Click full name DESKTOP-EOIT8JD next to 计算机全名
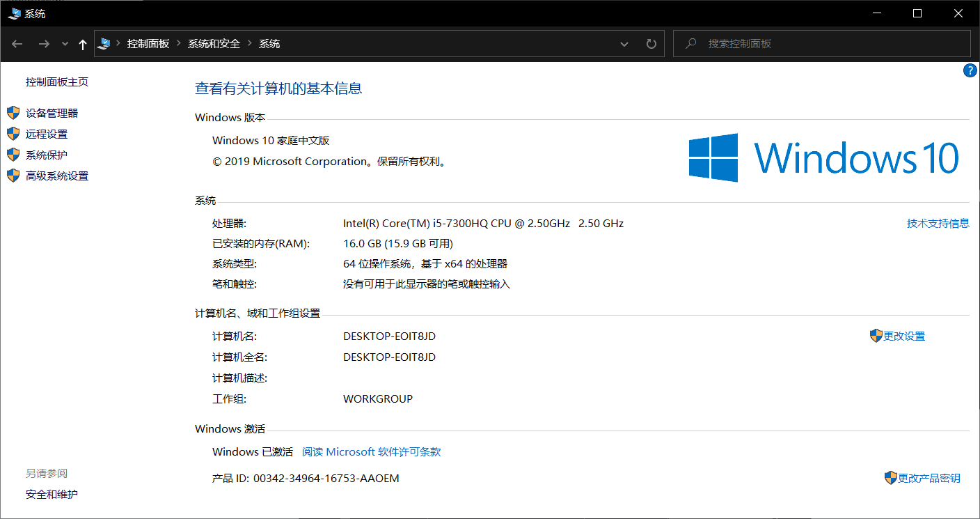Viewport: 980px width, 519px height. pyautogui.click(x=390, y=357)
